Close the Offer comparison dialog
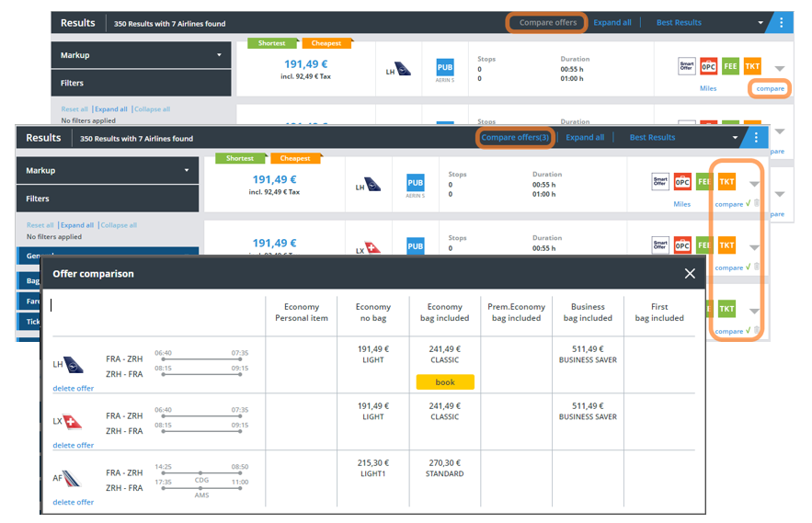The width and height of the screenshot is (812, 523). point(690,273)
